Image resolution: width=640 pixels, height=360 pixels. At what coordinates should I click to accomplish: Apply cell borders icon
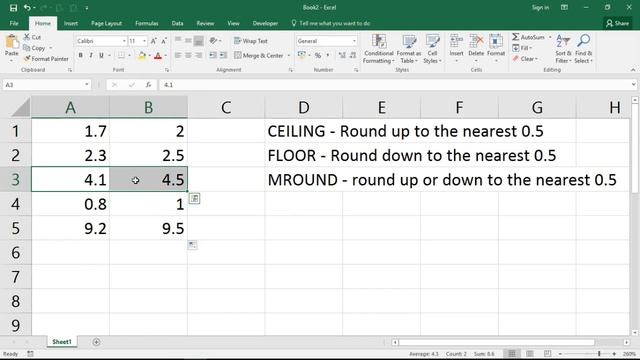coord(121,55)
